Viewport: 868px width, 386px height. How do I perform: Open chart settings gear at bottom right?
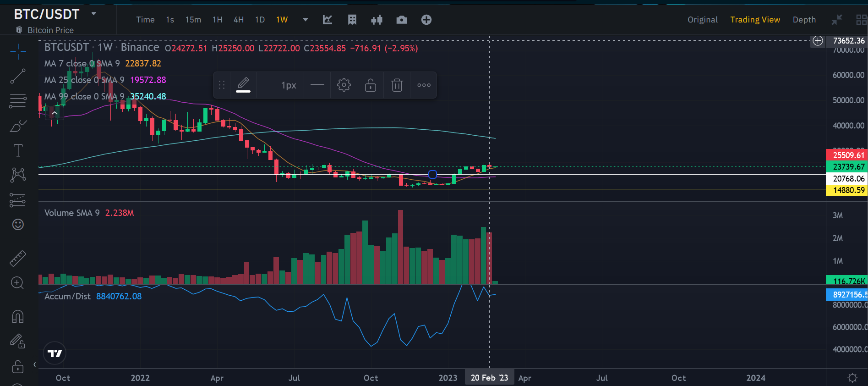pyautogui.click(x=852, y=378)
